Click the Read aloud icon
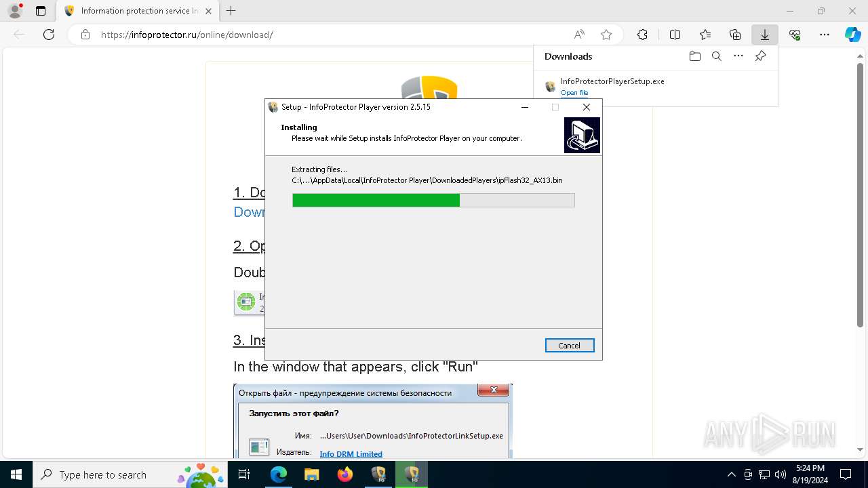Image resolution: width=868 pixels, height=488 pixels. click(x=579, y=35)
